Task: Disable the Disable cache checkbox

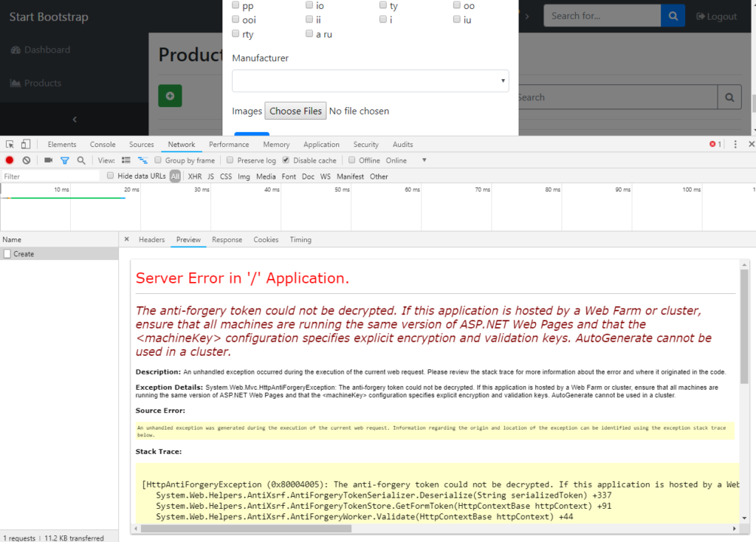Action: pos(285,160)
